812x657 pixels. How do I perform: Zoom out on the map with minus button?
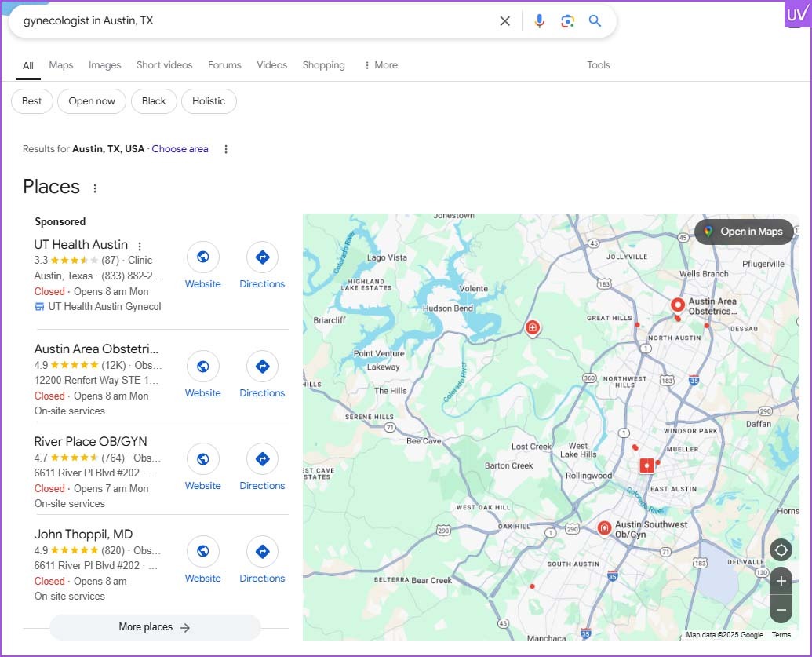tap(781, 609)
